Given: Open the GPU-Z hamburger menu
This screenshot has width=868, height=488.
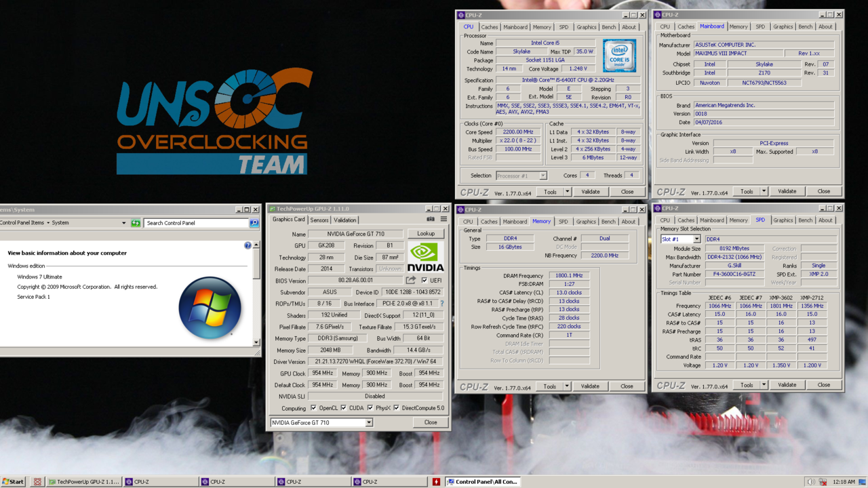Looking at the screenshot, I should [443, 220].
